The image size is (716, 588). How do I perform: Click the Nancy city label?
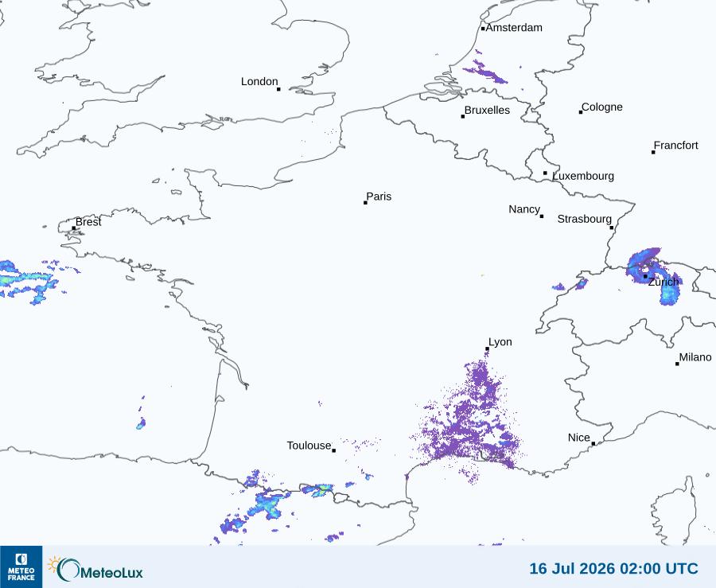[x=524, y=209]
